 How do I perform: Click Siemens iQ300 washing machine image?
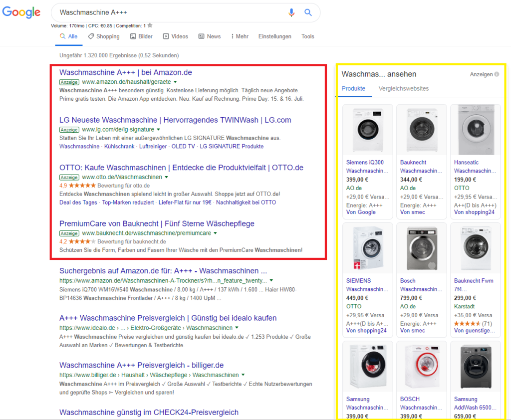pos(368,130)
